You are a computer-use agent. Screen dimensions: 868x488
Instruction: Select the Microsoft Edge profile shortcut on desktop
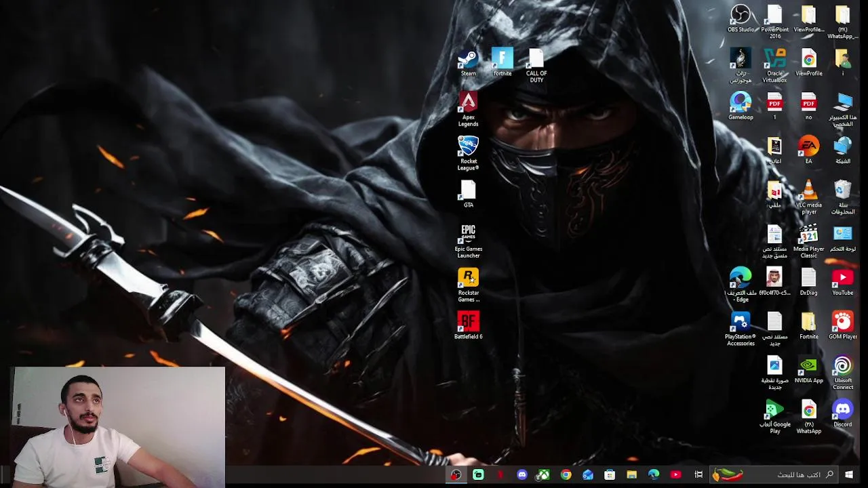click(x=741, y=285)
